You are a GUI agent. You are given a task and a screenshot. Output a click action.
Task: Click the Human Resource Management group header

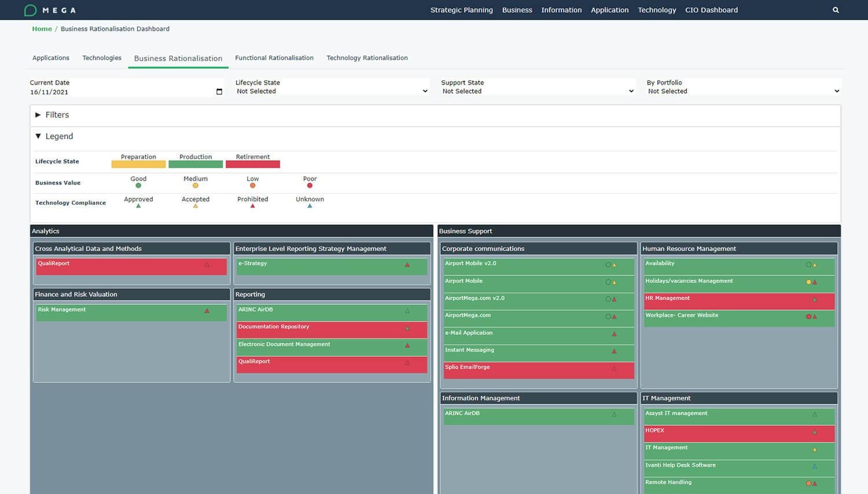click(x=739, y=249)
